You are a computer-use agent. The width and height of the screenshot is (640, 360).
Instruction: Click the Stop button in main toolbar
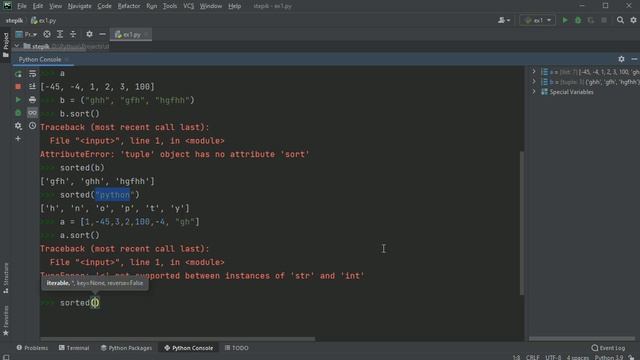[604, 20]
